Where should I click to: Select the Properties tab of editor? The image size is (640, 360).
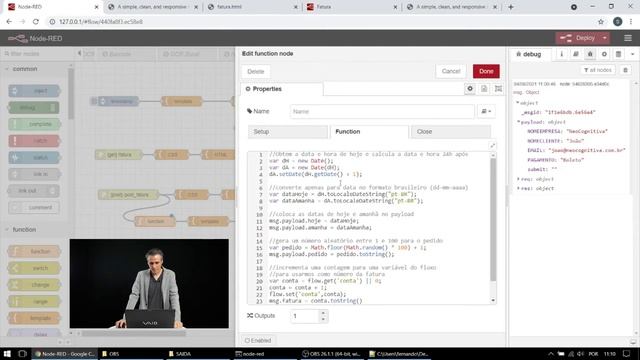pyautogui.click(x=282, y=89)
